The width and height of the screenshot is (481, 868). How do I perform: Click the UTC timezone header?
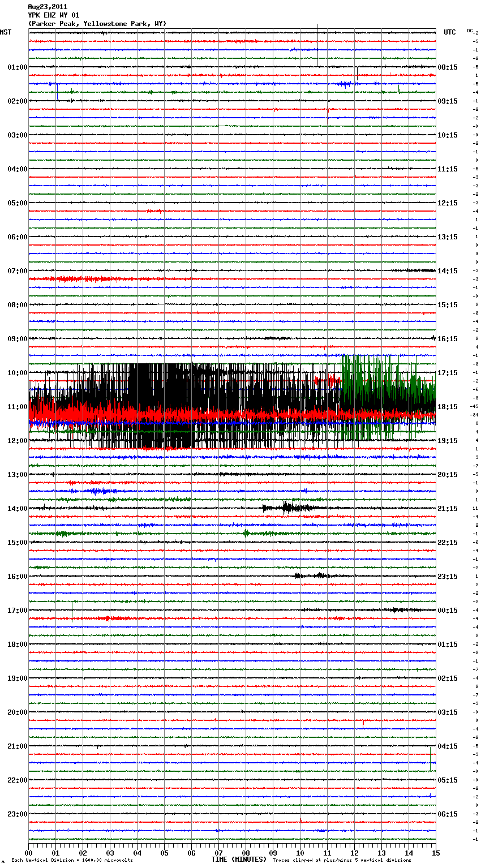pyautogui.click(x=450, y=32)
